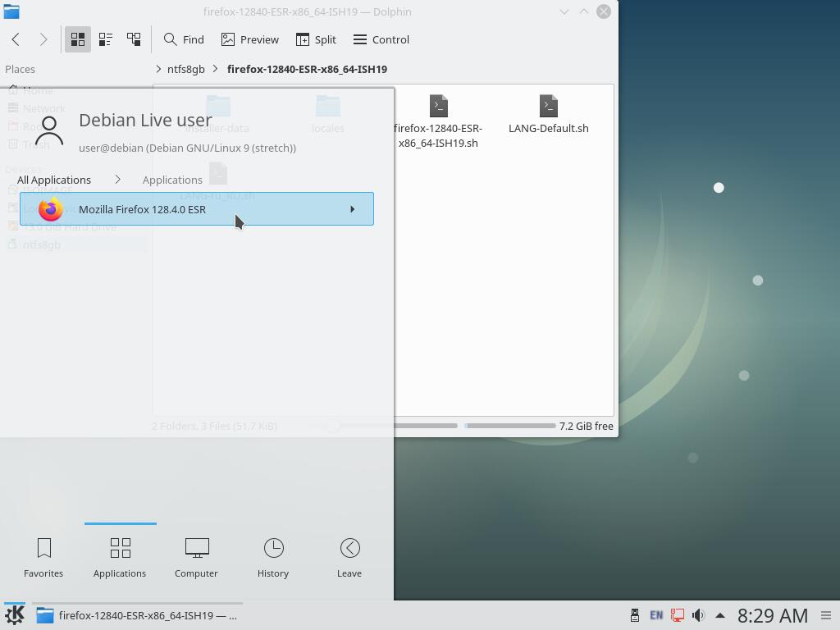Switch Dolphin to Icons view mode
This screenshot has width=840, height=630.
(78, 39)
